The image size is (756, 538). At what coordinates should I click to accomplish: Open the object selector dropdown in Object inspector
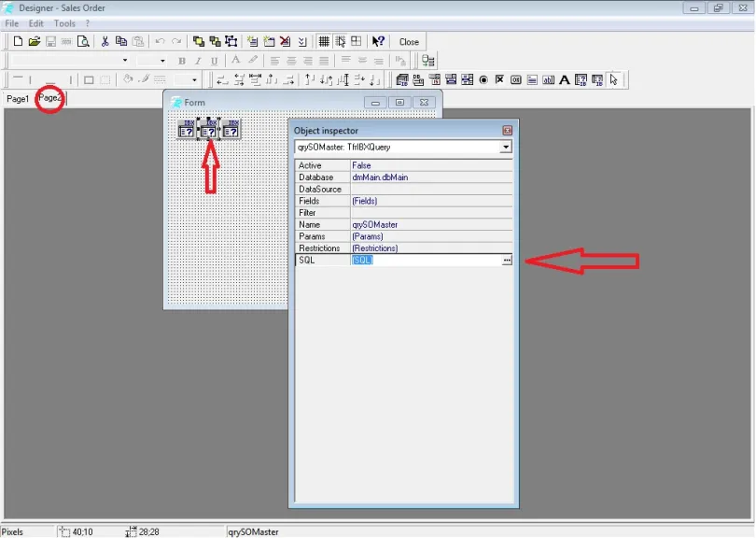[x=506, y=147]
